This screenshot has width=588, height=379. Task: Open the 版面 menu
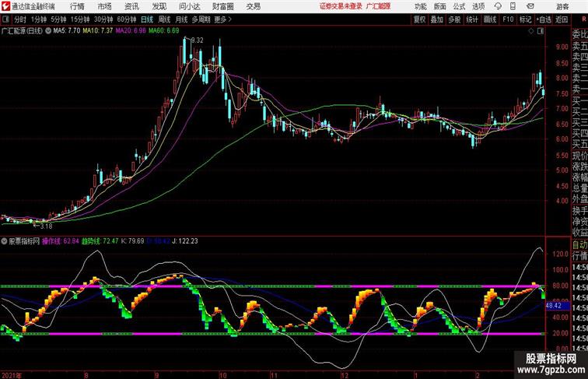point(440,6)
